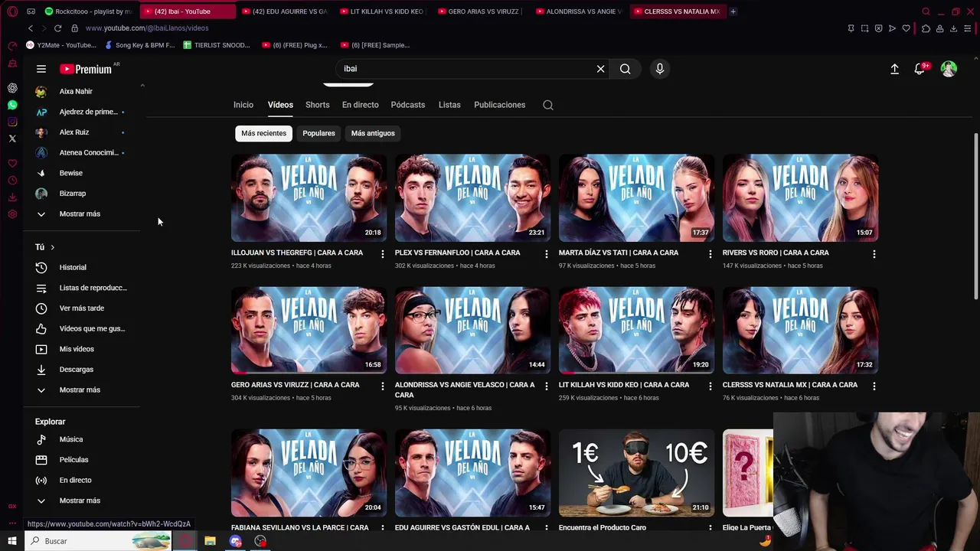Select the Más antiguos filter chip
This screenshot has width=980, height=551.
pos(373,133)
